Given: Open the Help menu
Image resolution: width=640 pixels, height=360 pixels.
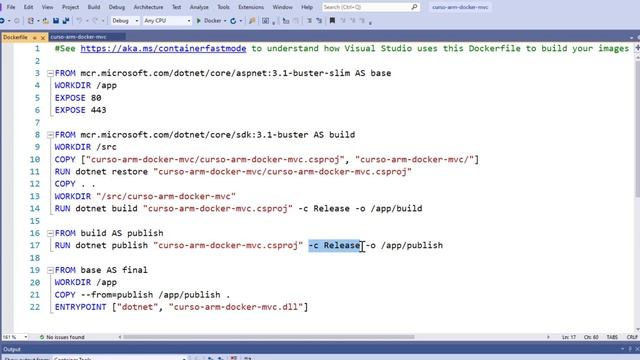Looking at the screenshot, I should pyautogui.click(x=307, y=7).
